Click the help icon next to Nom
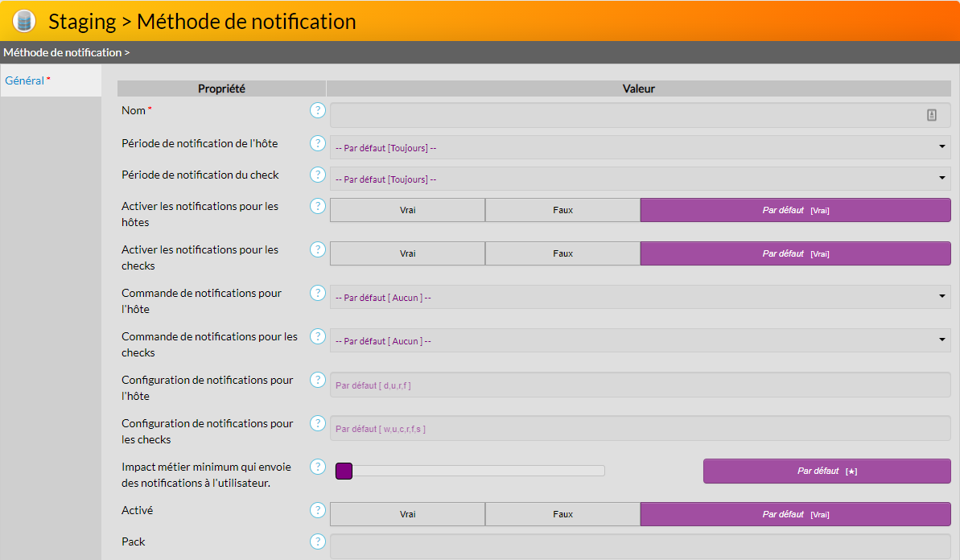The width and height of the screenshot is (960, 560). click(x=318, y=110)
